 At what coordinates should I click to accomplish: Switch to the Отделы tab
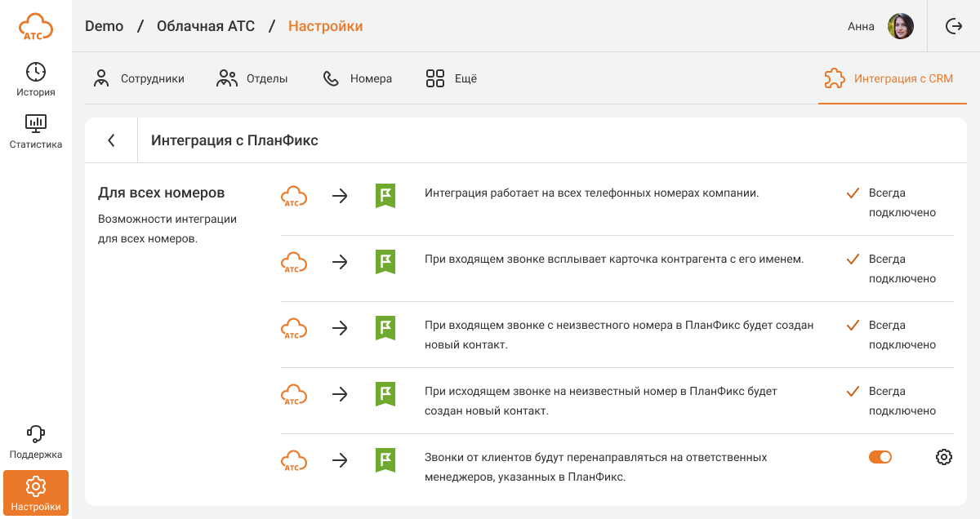(252, 79)
